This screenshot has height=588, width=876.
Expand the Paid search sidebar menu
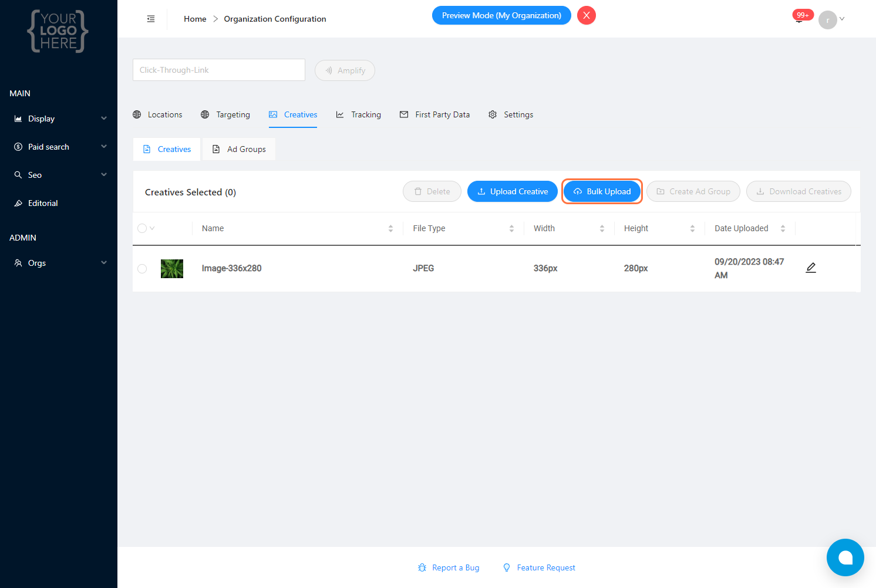[59, 147]
